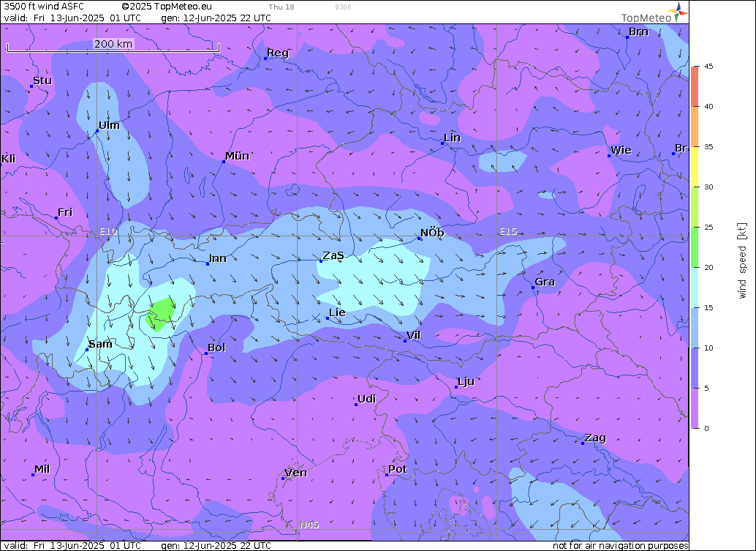This screenshot has height=551, width=756.
Task: Click the 'gen: 12-Jun-2025 22 UTC' header text
Action: click(x=216, y=18)
